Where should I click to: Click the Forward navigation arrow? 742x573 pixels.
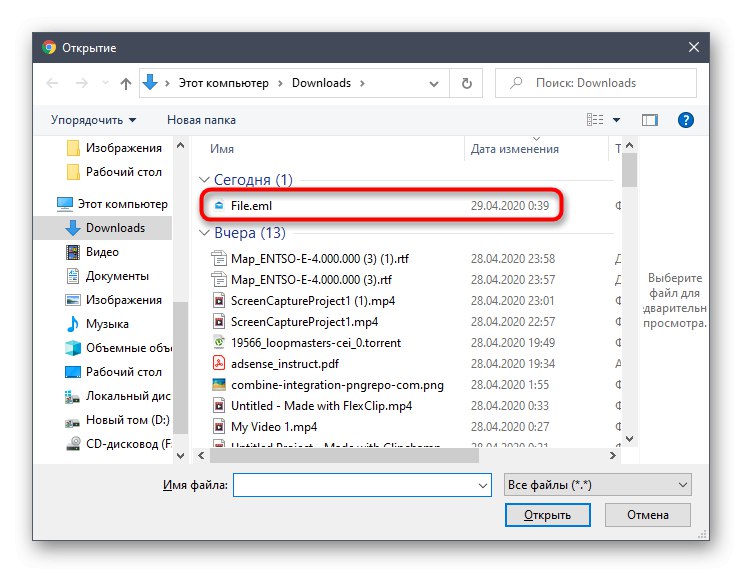pos(81,83)
